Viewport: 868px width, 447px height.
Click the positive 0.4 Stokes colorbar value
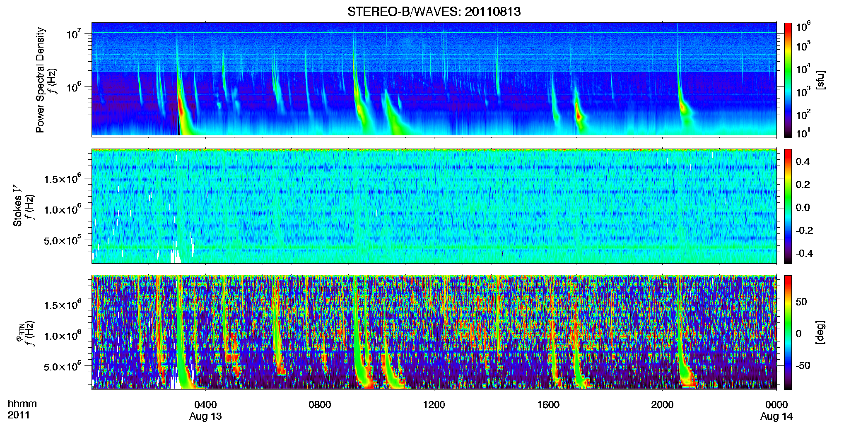click(x=803, y=162)
